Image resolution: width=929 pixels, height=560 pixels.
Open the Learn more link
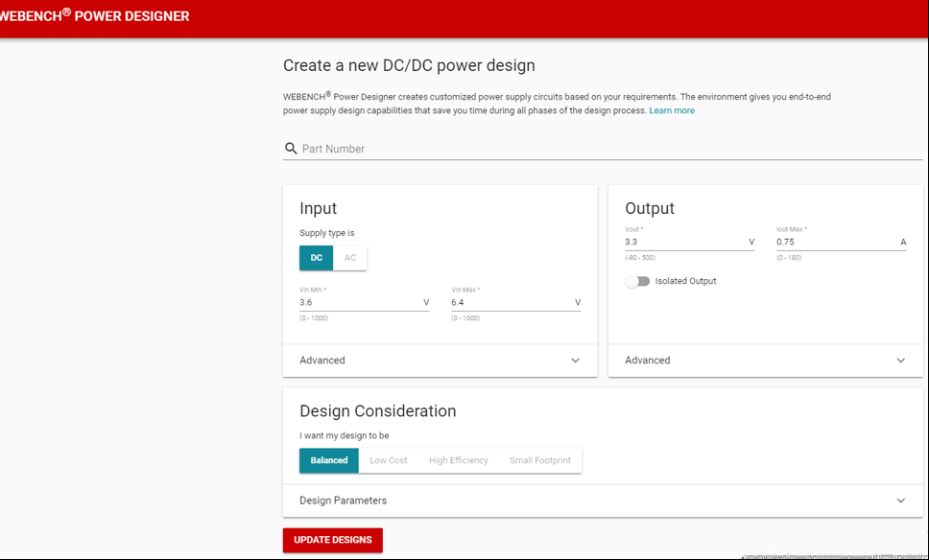672,110
